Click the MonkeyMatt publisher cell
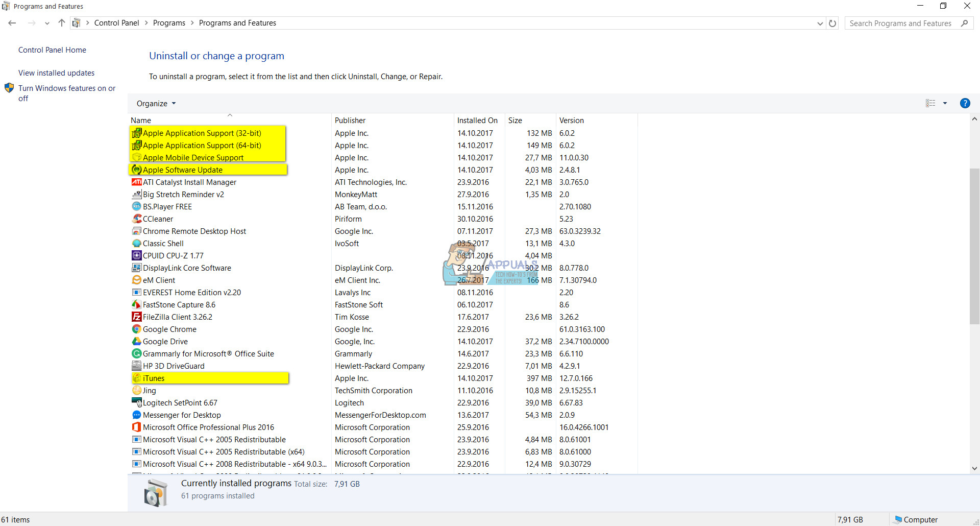 356,195
